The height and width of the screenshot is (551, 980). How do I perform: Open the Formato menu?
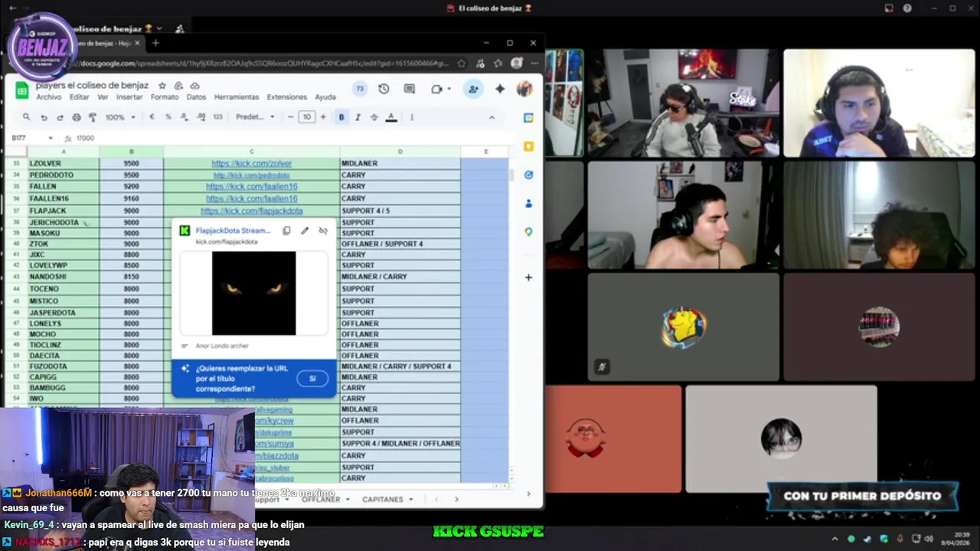tap(165, 97)
